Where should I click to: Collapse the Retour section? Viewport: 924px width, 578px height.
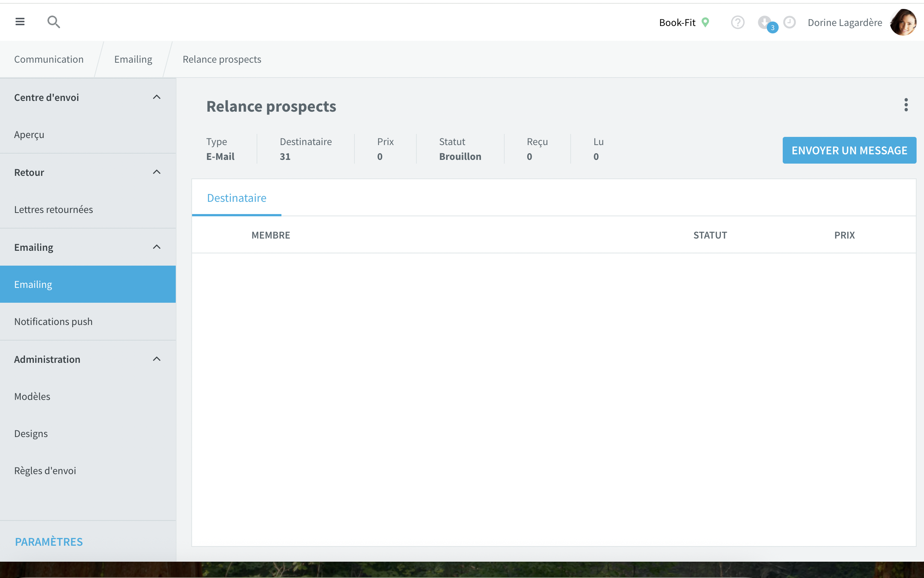(156, 172)
